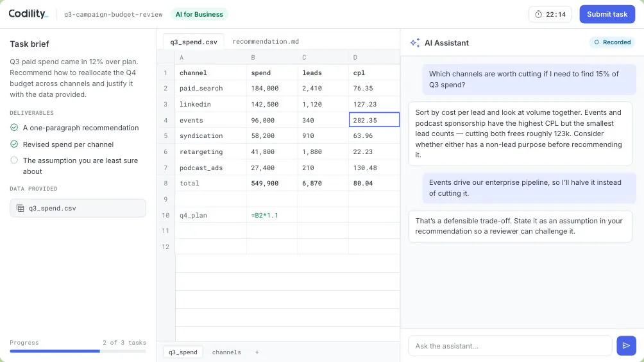
Task: Mark the least-sure assumption deliverable as done
Action: [x=14, y=160]
